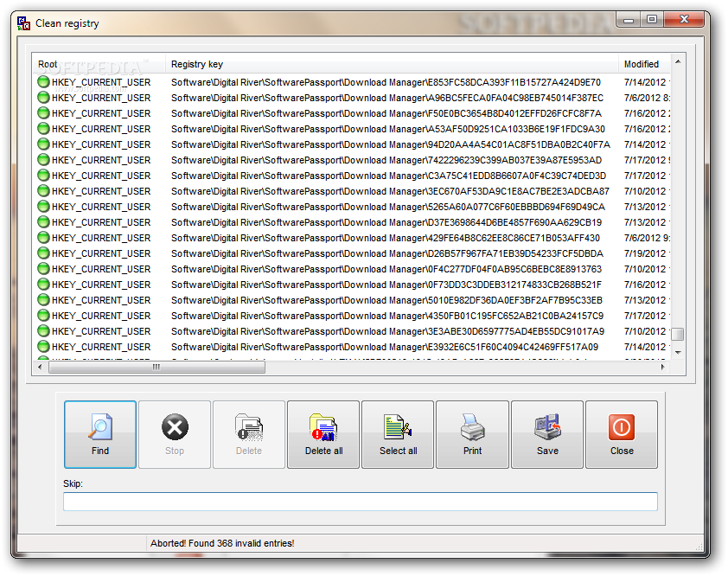Select registry key ending 4350FB01C195FC652AB21C0BA24157C9
Viewport: 728px width, 576px height.
[387, 316]
